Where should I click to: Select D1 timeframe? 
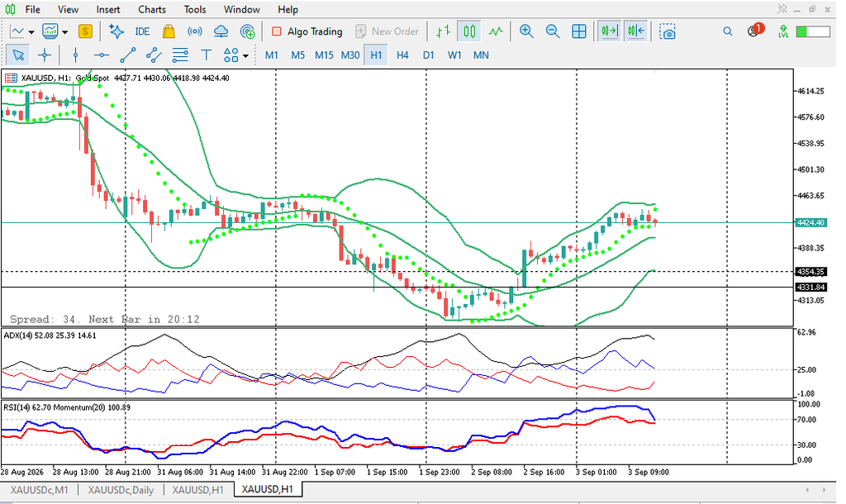pyautogui.click(x=429, y=55)
